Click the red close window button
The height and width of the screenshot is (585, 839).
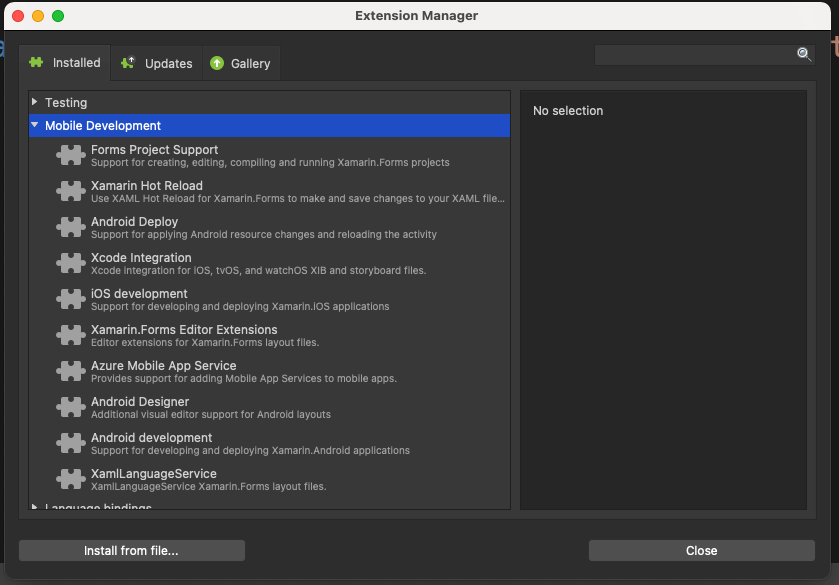click(x=18, y=16)
